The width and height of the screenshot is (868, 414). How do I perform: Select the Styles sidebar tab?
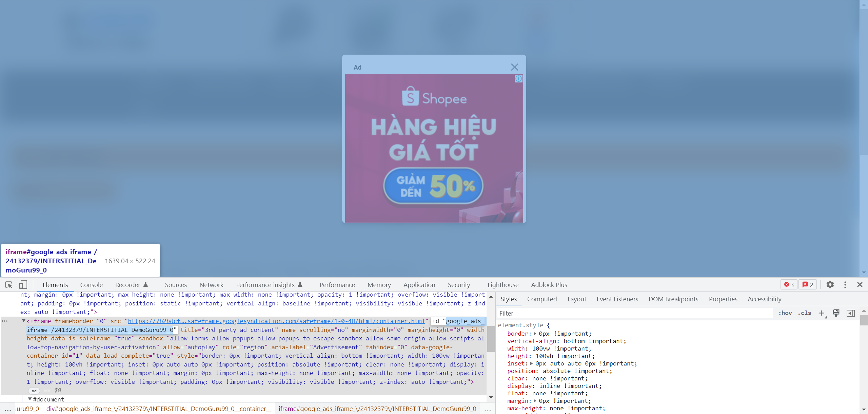pyautogui.click(x=509, y=299)
